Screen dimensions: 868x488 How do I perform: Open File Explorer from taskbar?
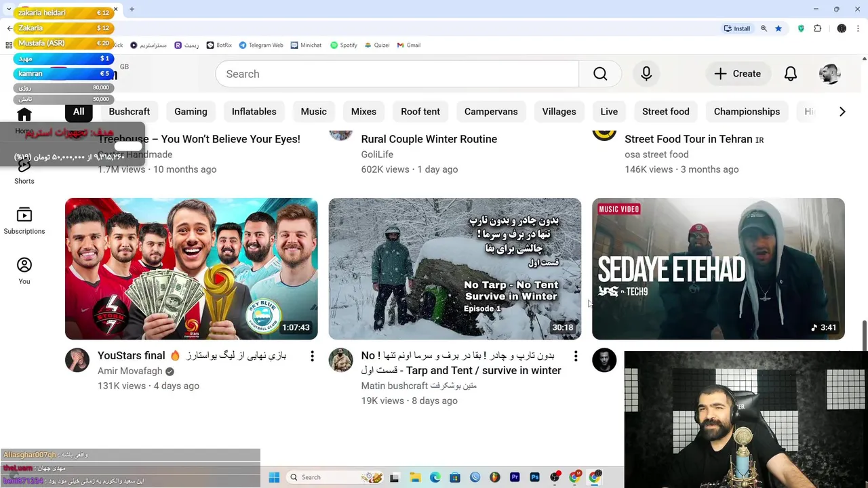point(415,477)
